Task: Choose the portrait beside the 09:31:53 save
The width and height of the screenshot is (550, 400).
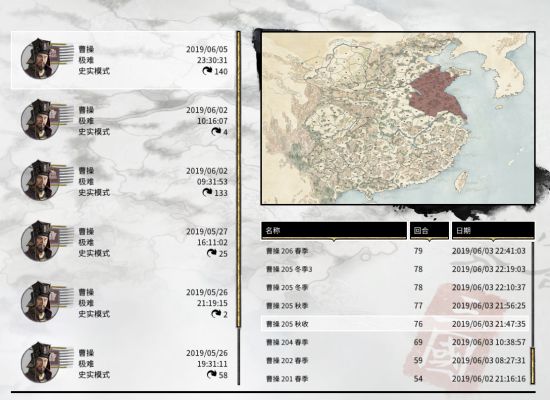Action: click(39, 180)
